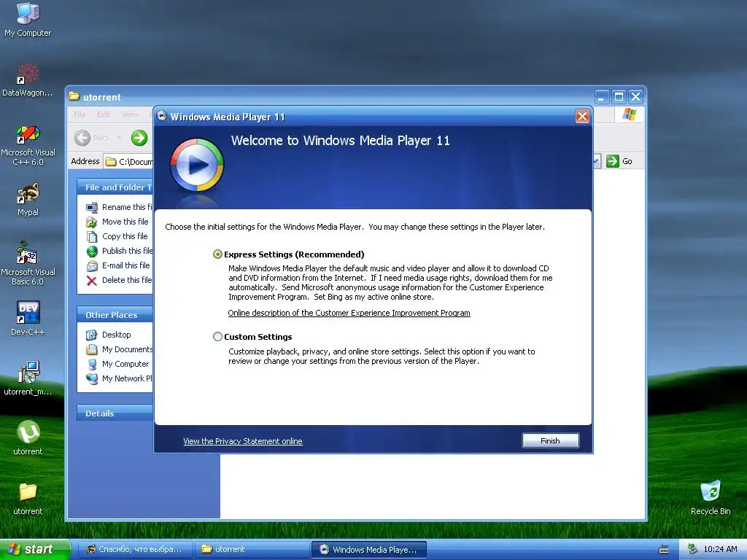This screenshot has width=747, height=560.
Task: Click the Start button
Action: click(x=35, y=549)
